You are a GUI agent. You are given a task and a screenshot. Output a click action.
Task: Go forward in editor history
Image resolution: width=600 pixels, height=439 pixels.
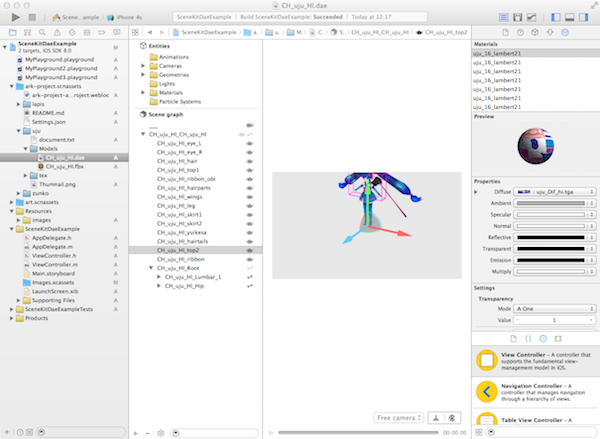coord(162,33)
